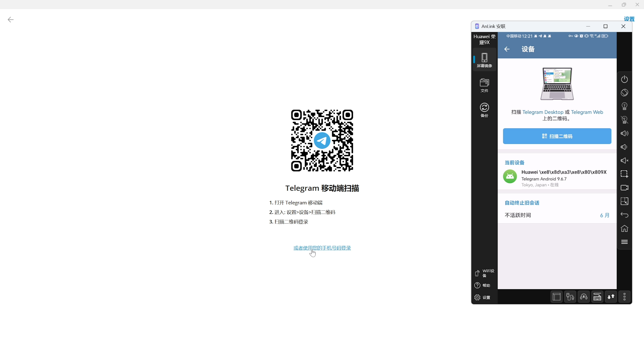Click the Telegram QR code image

click(322, 140)
